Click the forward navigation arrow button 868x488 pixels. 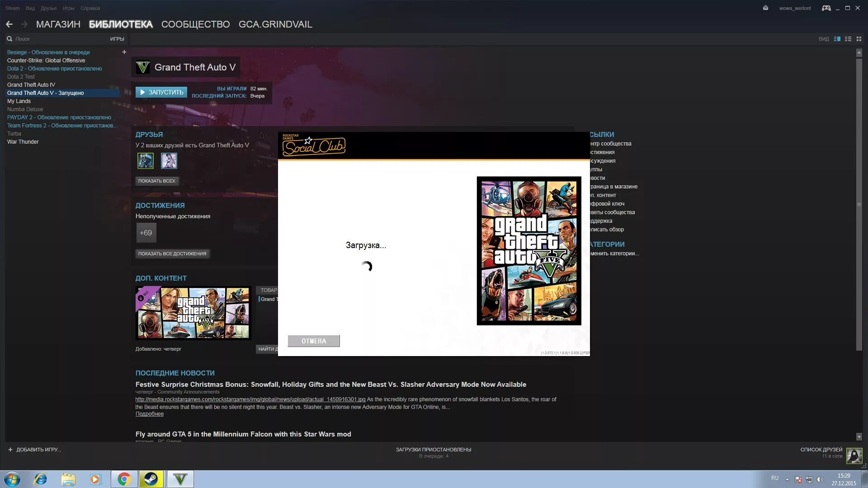23,24
